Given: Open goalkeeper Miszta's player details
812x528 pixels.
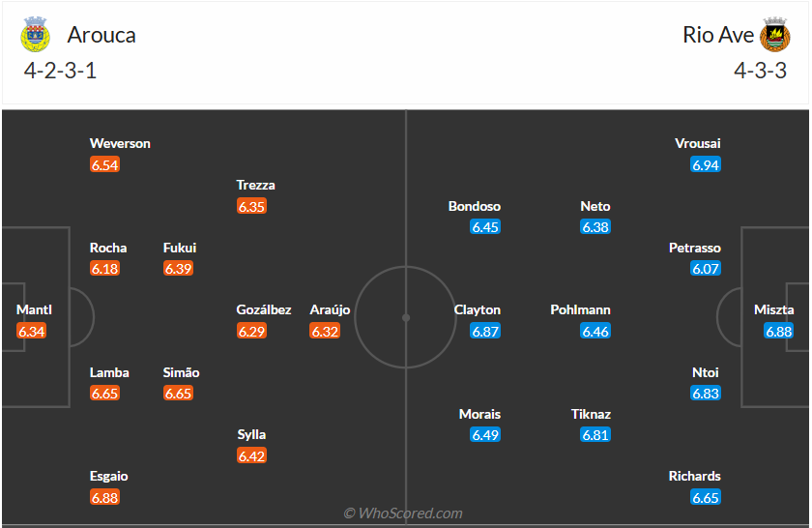Looking at the screenshot, I should 774,310.
